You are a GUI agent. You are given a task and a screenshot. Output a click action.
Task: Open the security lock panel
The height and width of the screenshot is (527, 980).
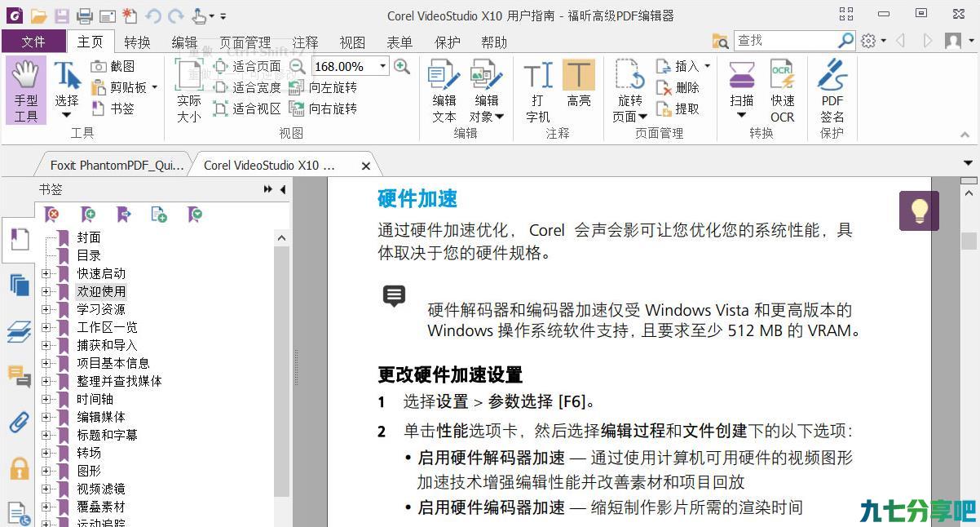coord(19,467)
